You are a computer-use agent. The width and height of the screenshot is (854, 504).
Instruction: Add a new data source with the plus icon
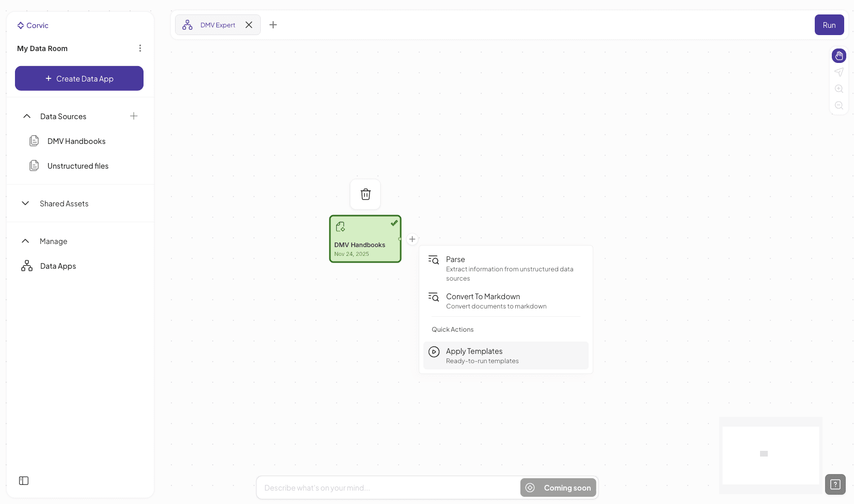point(133,116)
